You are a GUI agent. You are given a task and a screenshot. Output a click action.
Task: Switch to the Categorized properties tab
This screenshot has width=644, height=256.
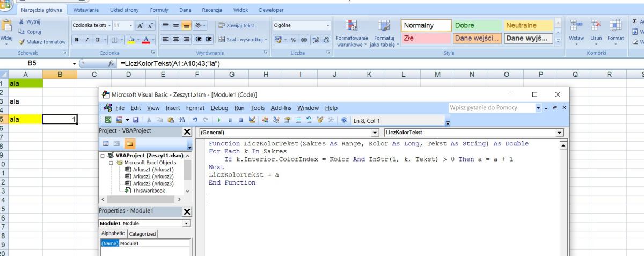pyautogui.click(x=143, y=233)
